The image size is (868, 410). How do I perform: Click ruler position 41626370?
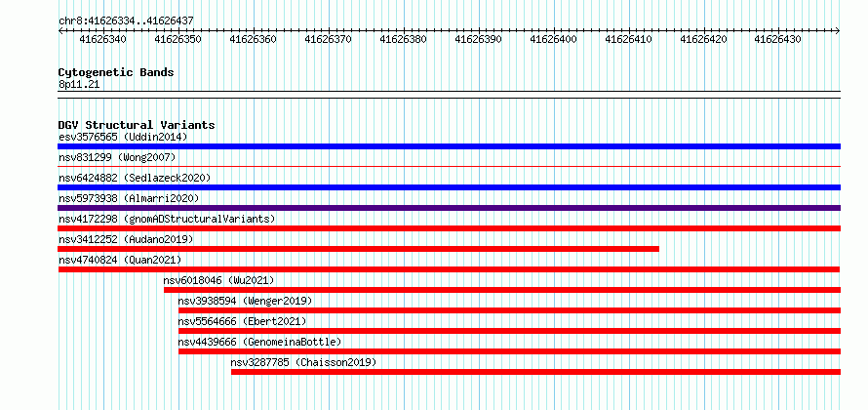click(x=329, y=39)
